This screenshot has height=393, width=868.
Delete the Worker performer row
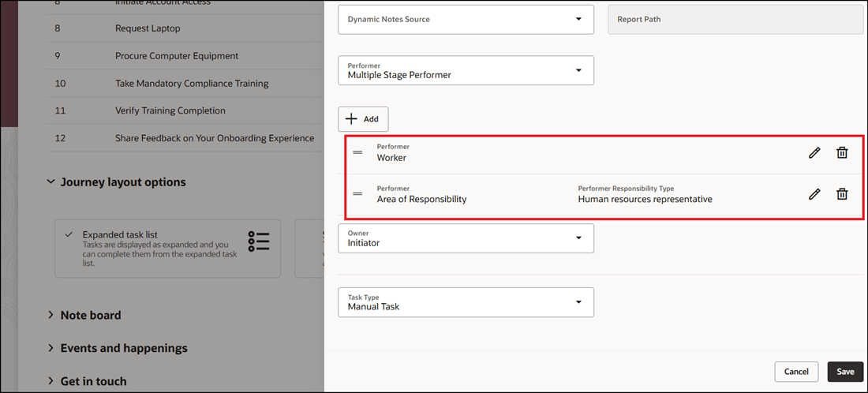pyautogui.click(x=842, y=153)
